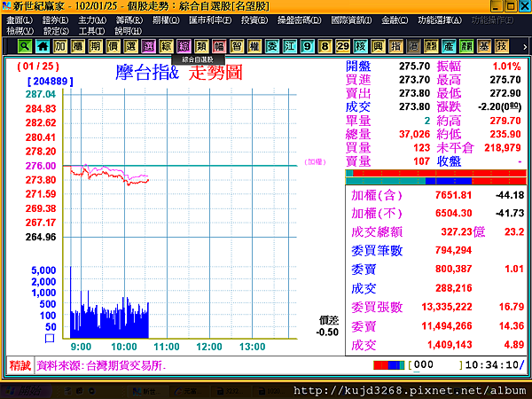
Task: Open the 工具(T) menu
Action: (x=91, y=31)
